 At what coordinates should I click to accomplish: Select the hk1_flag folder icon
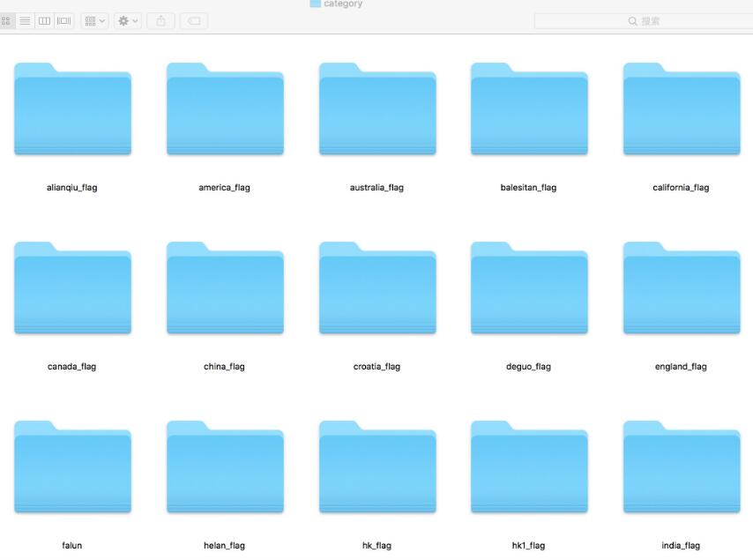529,467
